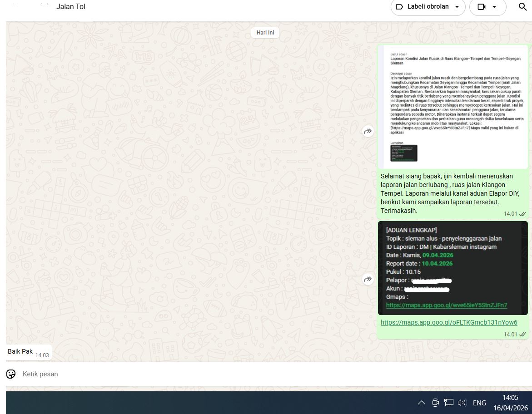Open the dropdown arrow beside video call
The height and width of the screenshot is (414, 532).
494,7
